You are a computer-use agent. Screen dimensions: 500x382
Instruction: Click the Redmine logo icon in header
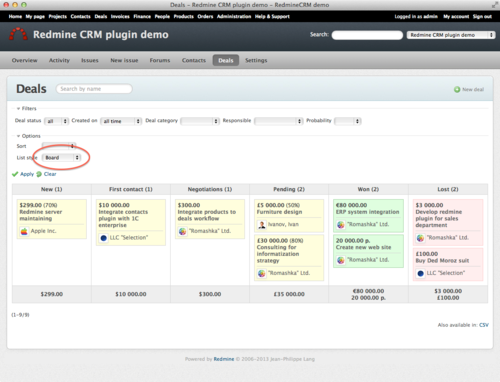[x=18, y=34]
